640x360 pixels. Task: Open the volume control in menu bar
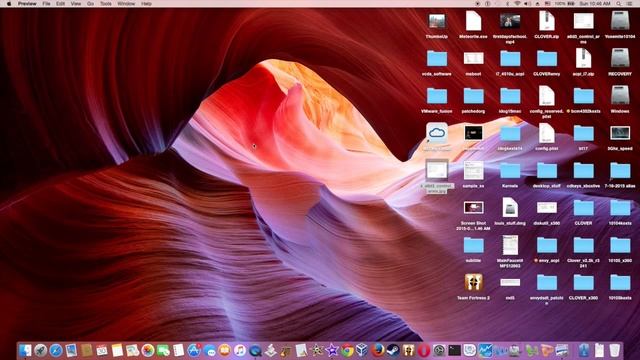(x=527, y=4)
